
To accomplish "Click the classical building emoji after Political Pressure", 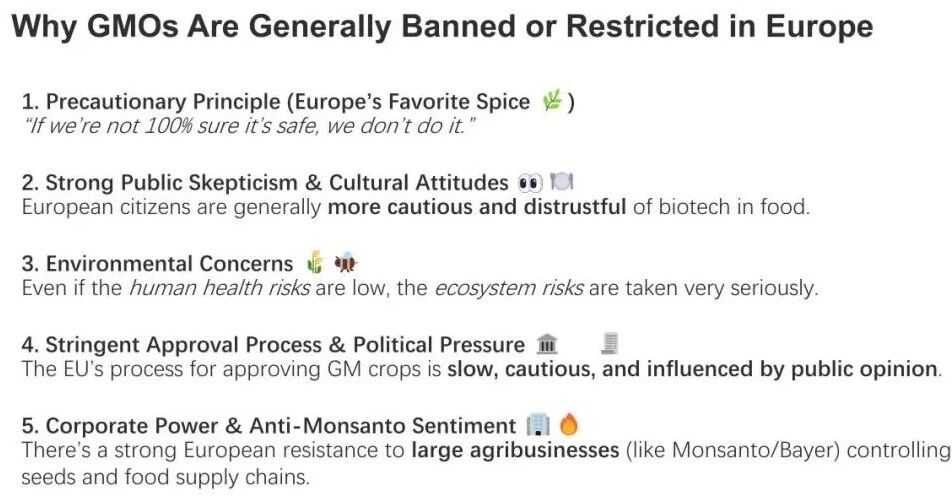I will point(547,345).
